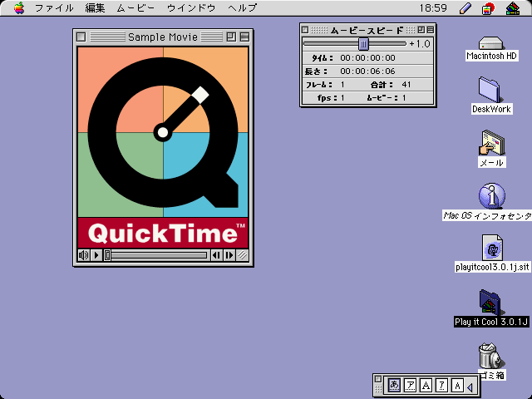Switch input to half-width alphanumeric A mode

point(457,386)
